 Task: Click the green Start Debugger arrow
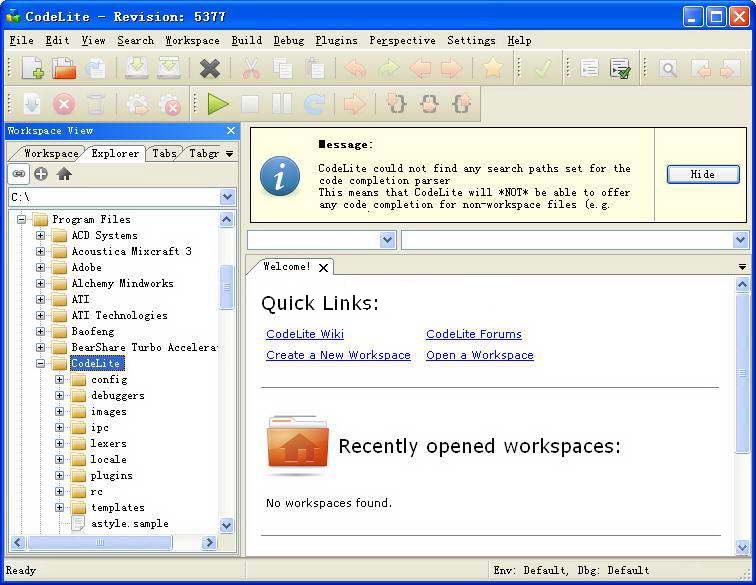coord(218,104)
